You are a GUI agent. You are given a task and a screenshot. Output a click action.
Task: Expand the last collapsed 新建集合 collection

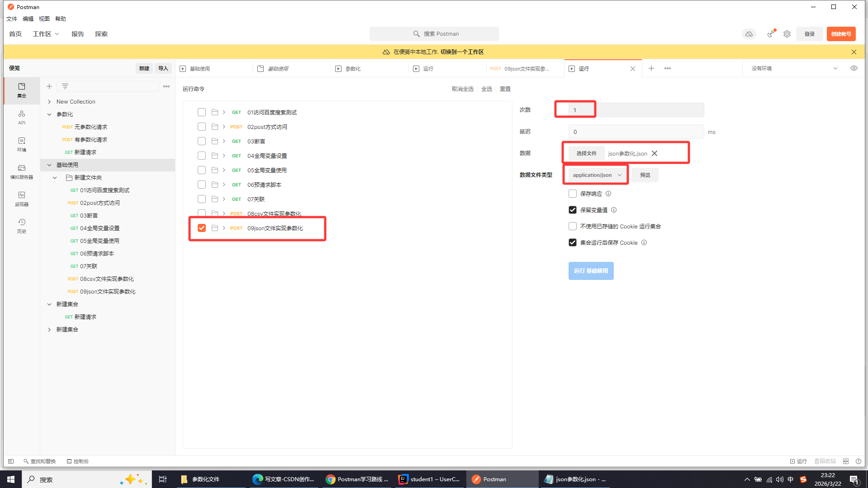49,330
